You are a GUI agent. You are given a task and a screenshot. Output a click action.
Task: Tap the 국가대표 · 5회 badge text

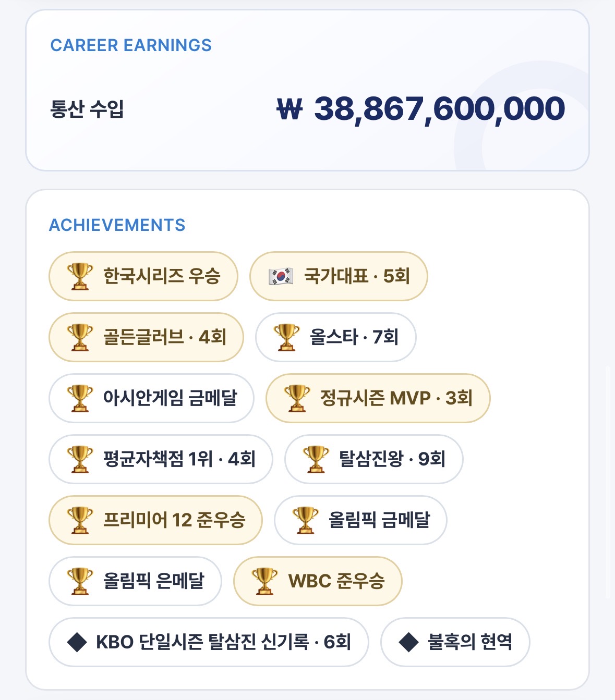click(357, 276)
